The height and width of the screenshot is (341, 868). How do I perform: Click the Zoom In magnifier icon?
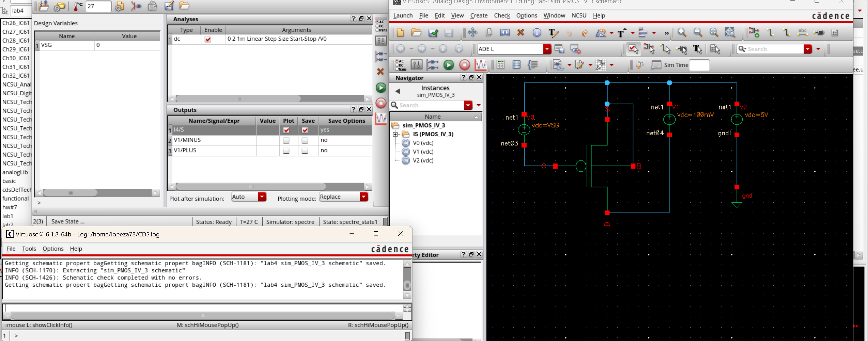coord(682,33)
